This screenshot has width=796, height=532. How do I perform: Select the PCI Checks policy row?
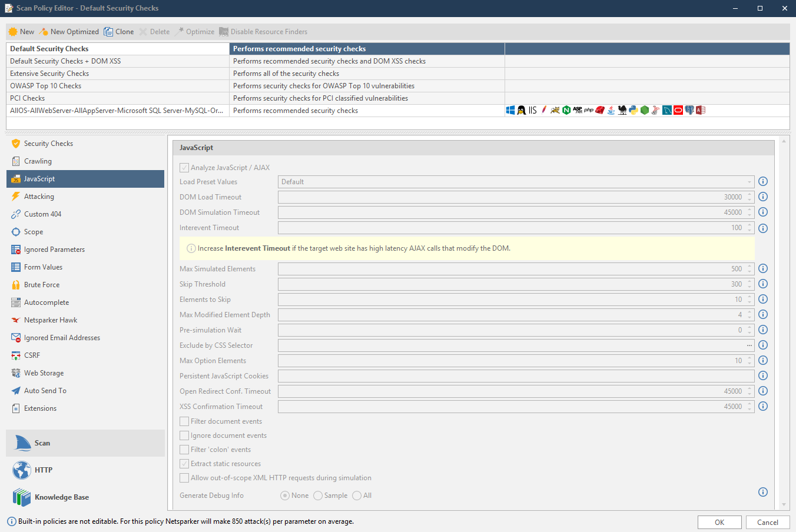pos(397,98)
